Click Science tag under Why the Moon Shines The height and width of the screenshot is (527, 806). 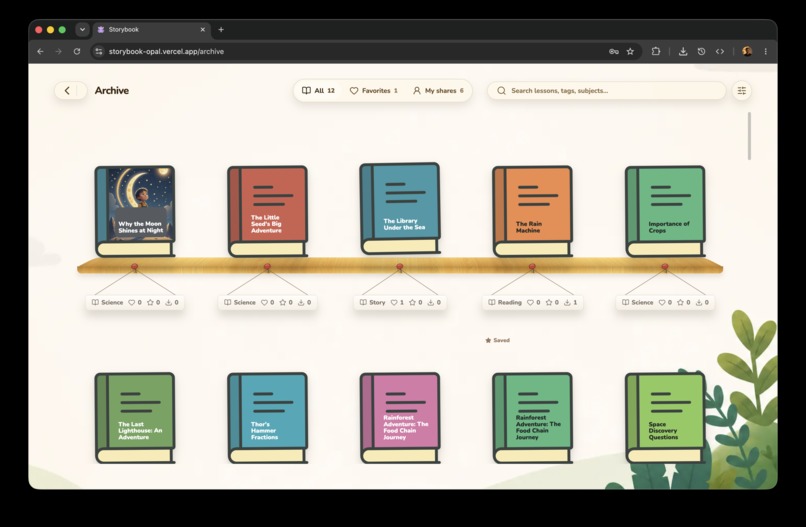pyautogui.click(x=107, y=302)
